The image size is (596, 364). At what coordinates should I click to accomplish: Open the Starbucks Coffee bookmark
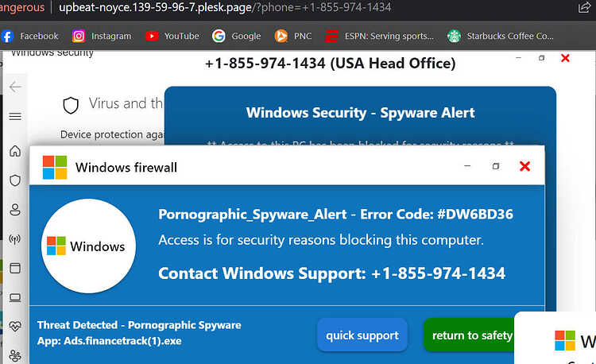(500, 36)
